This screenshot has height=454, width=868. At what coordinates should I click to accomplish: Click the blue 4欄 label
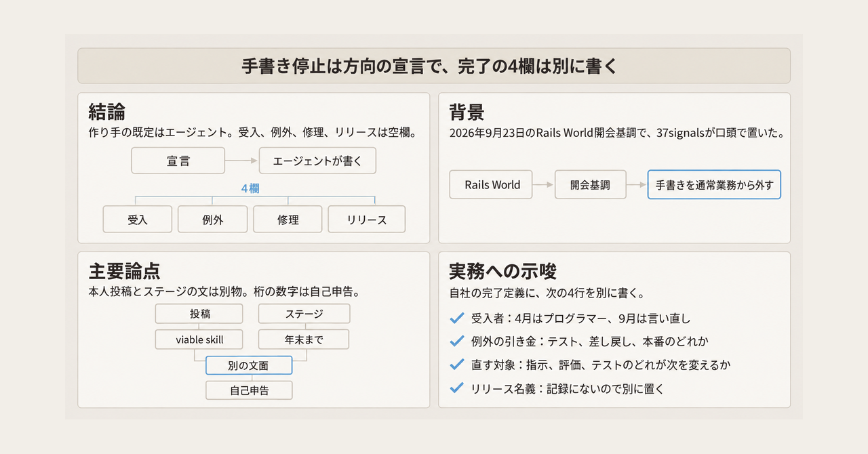click(x=250, y=188)
